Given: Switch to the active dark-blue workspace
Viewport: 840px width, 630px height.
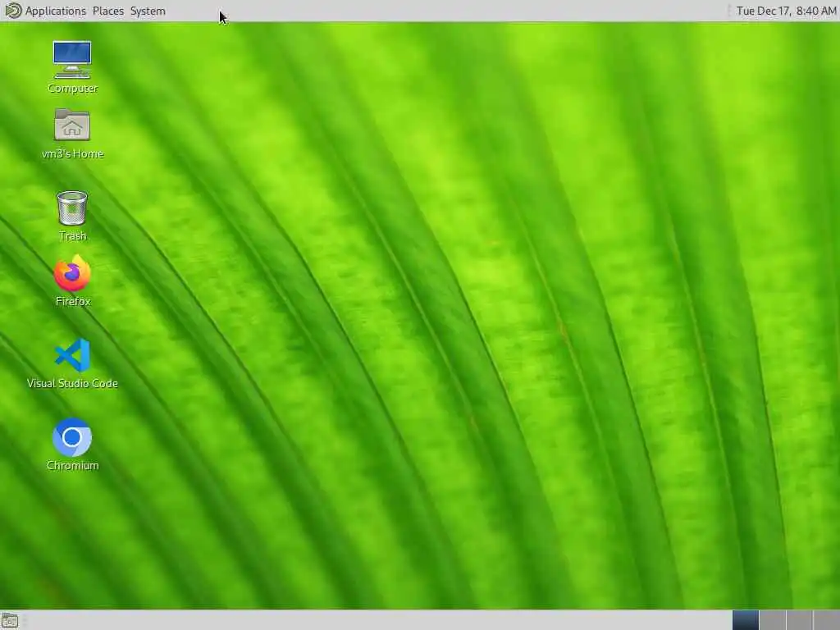Looking at the screenshot, I should [745, 620].
